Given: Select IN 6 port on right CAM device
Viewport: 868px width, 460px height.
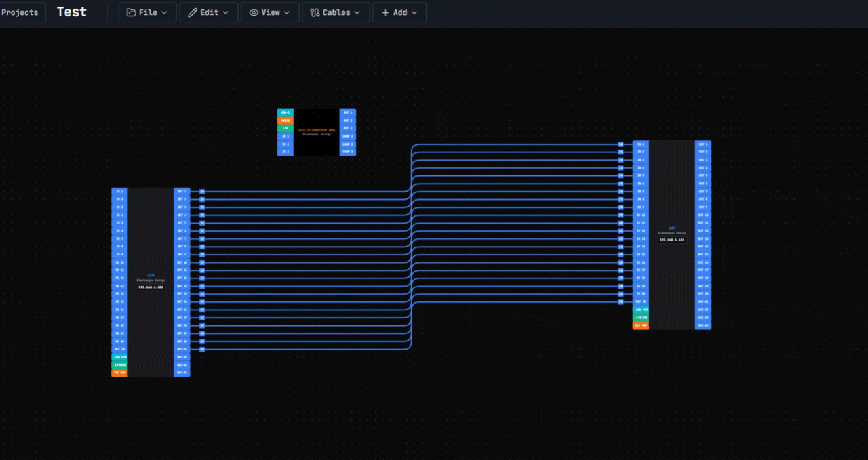Looking at the screenshot, I should [x=641, y=184].
